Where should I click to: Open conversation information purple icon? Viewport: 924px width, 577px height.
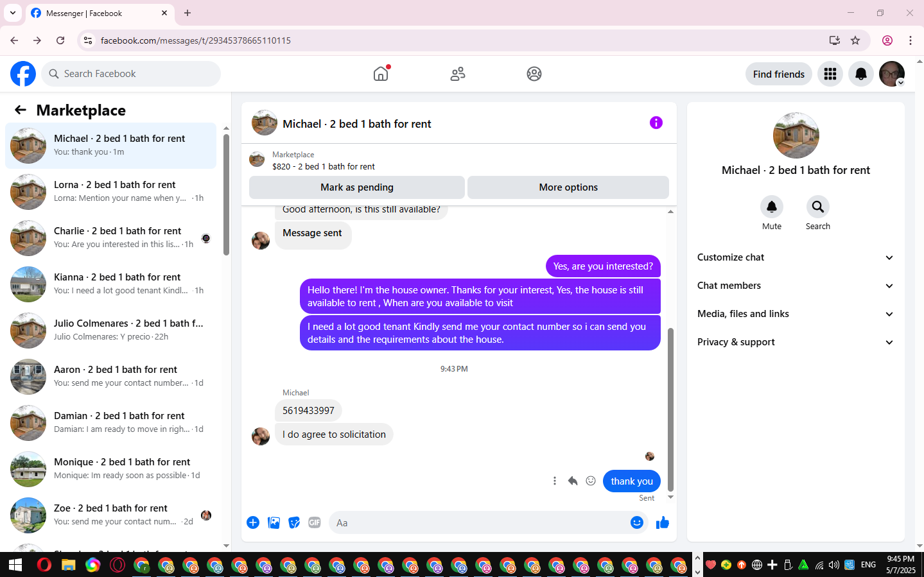656,123
